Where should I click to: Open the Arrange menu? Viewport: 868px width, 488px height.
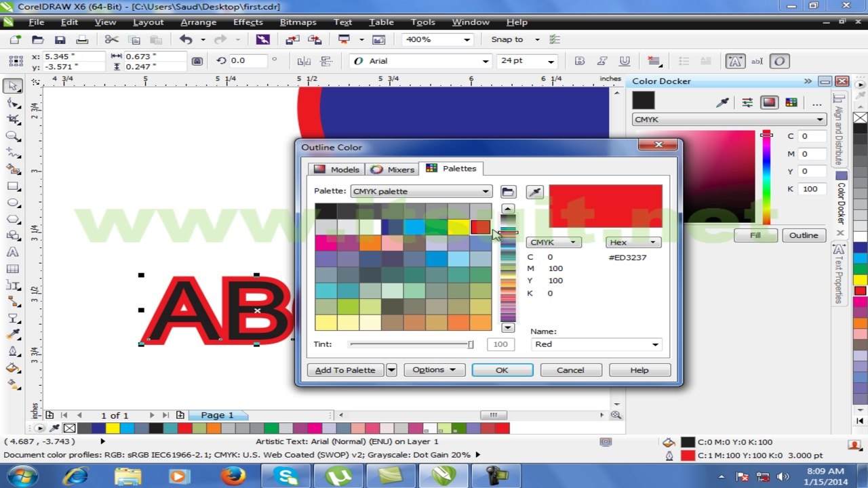(x=198, y=22)
